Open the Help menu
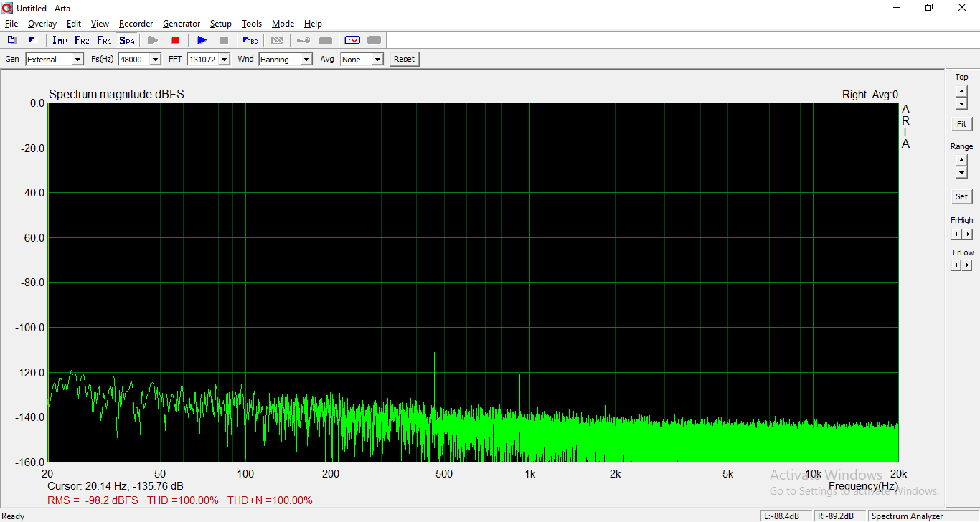Screen dimensions: 980x522 click(313, 24)
